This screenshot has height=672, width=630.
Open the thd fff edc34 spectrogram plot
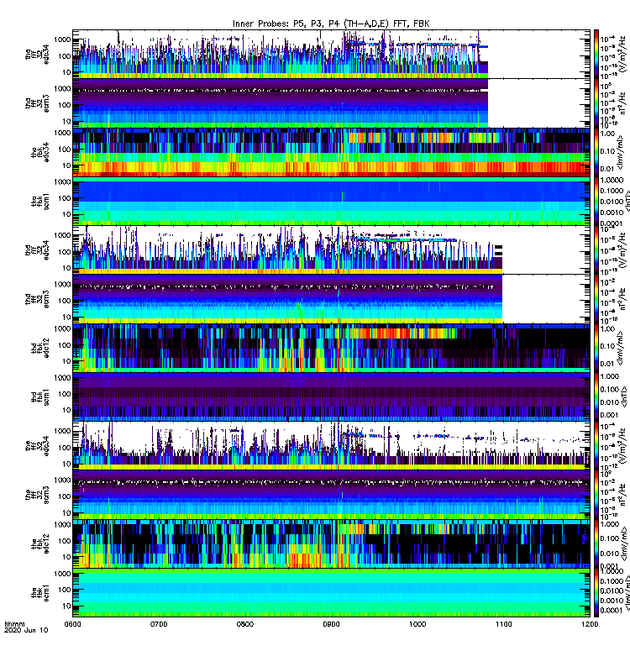pyautogui.click(x=331, y=249)
